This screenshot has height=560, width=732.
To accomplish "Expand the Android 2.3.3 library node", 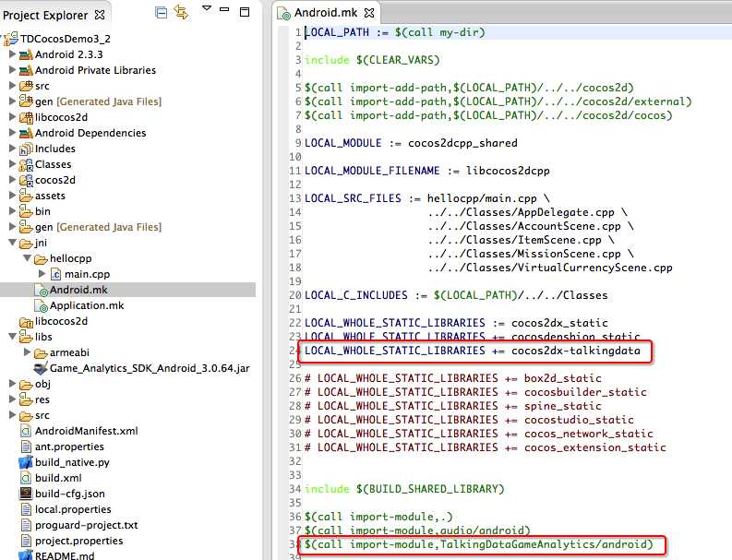I will [x=13, y=54].
